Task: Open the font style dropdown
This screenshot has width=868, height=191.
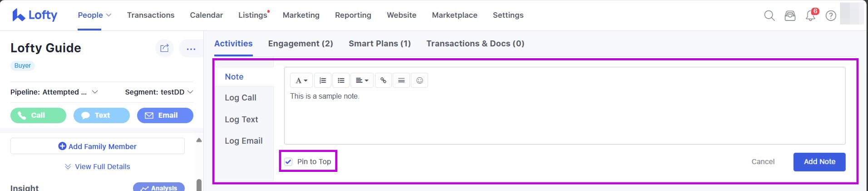Action: pyautogui.click(x=301, y=80)
